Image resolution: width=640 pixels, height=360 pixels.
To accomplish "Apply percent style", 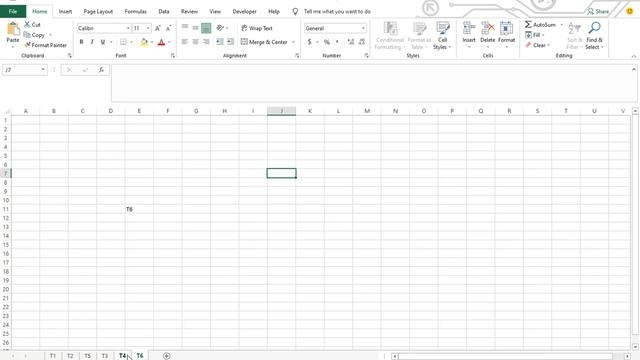I will 327,42.
